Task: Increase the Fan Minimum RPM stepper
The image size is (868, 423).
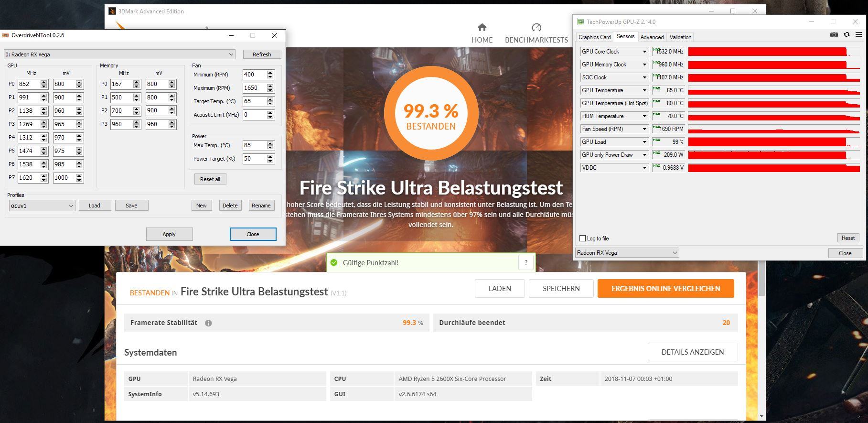Action: (x=270, y=73)
